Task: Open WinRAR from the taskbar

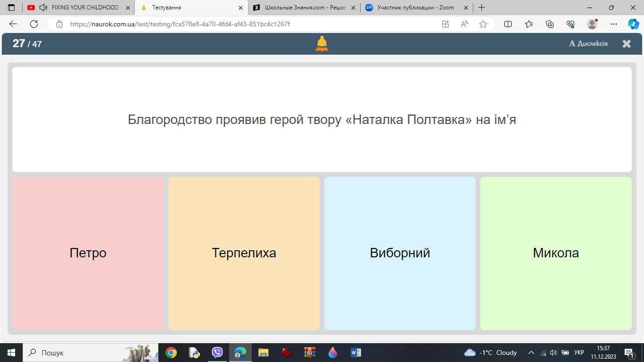Action: pos(310,353)
